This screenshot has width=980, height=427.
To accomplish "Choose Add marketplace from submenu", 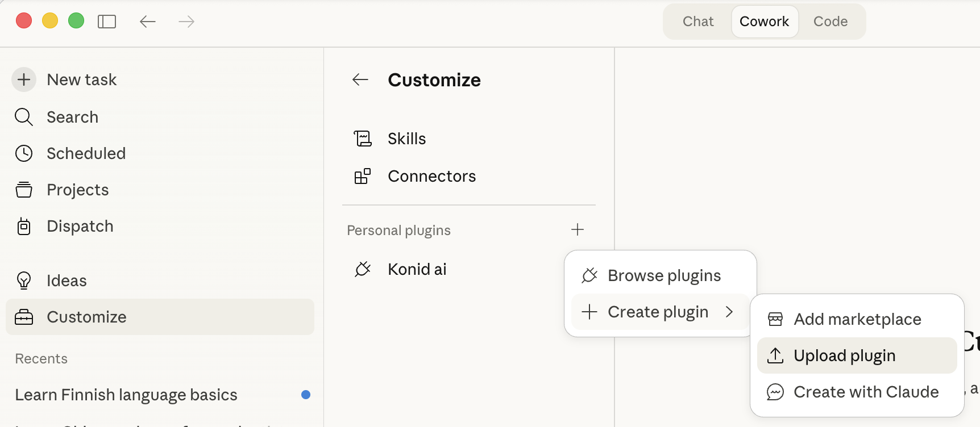I will [857, 319].
